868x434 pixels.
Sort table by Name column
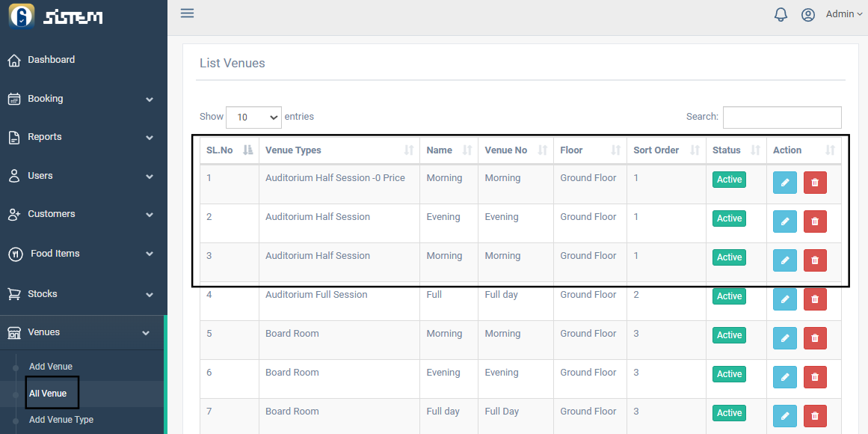click(449, 150)
